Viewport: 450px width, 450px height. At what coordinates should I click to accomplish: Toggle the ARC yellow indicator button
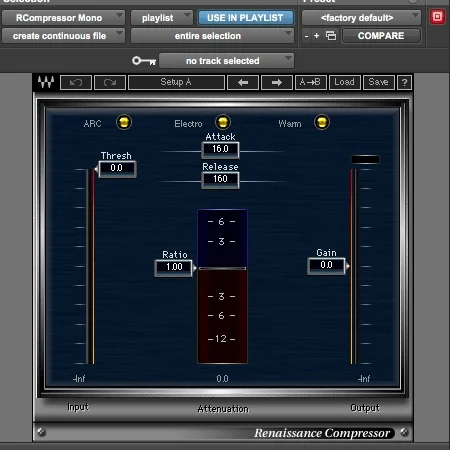(x=124, y=122)
